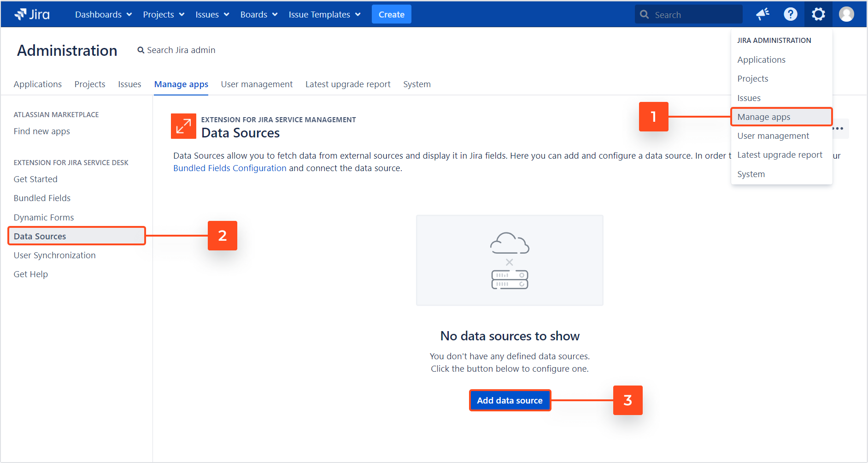868x463 pixels.
Task: Open the user profile avatar
Action: [x=846, y=14]
